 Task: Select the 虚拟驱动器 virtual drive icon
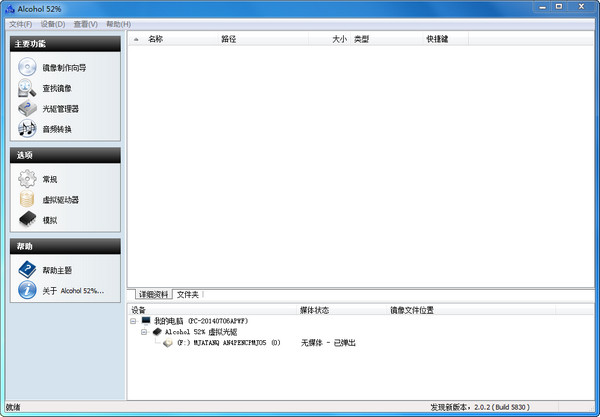click(x=27, y=199)
